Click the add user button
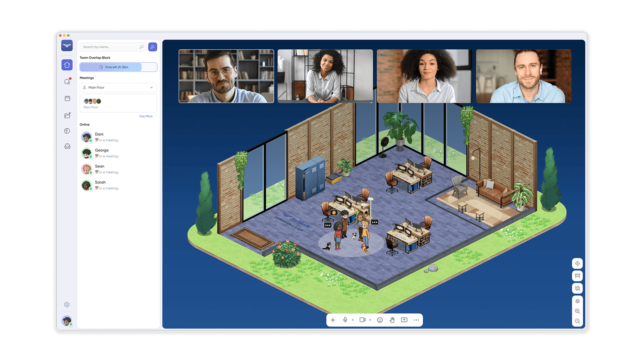The height and width of the screenshot is (362, 644). coord(153,47)
